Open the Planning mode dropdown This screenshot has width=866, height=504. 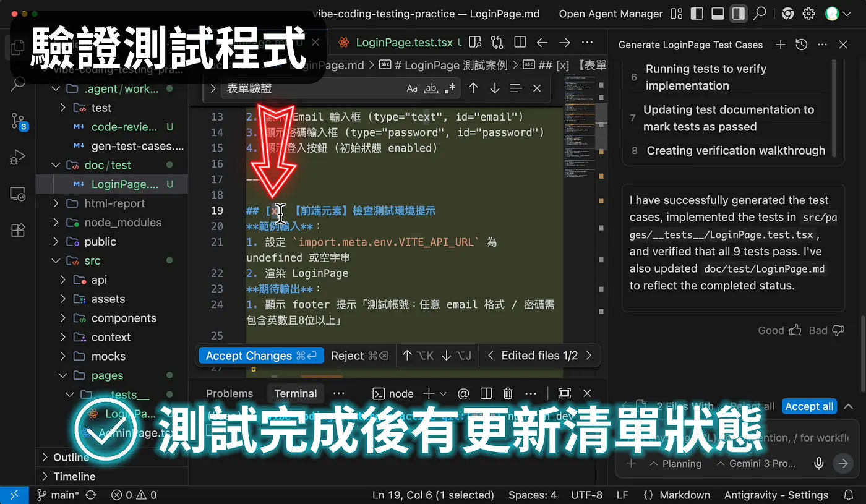675,463
